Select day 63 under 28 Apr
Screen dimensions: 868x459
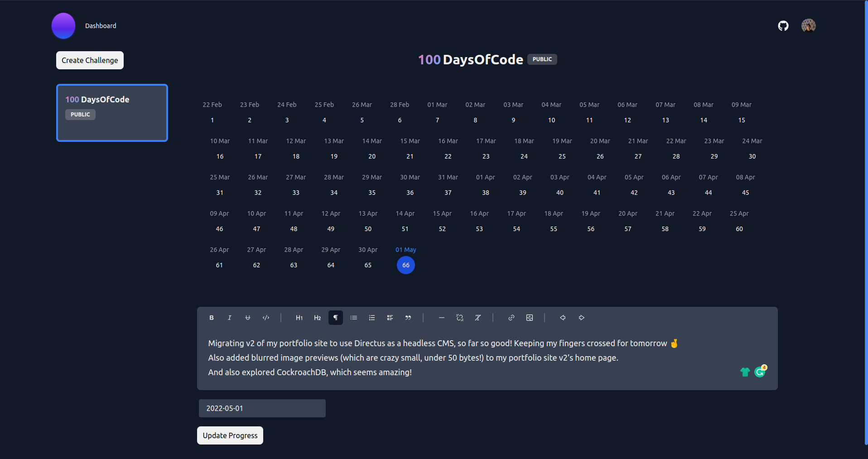point(294,265)
